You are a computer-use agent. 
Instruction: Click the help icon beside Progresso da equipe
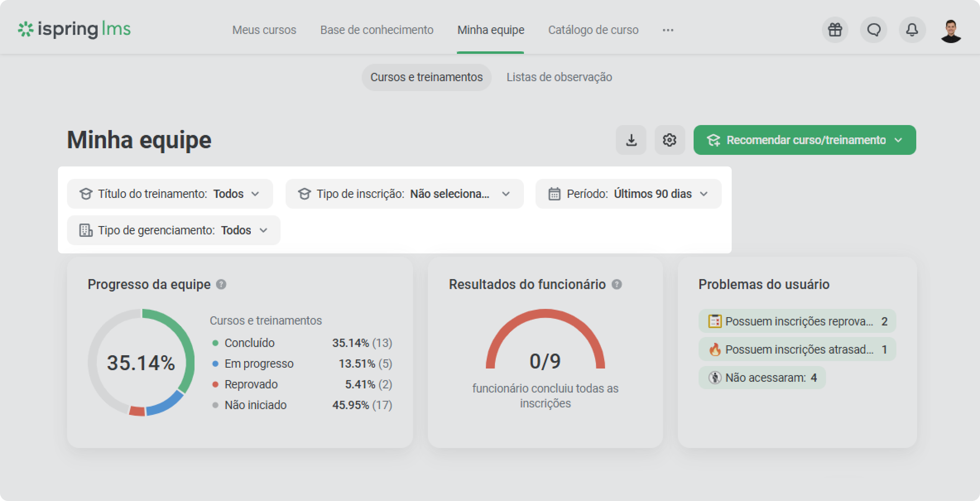pyautogui.click(x=221, y=284)
